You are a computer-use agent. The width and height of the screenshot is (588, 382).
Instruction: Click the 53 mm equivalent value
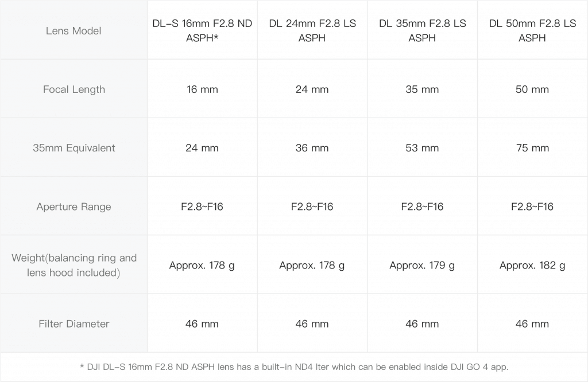pyautogui.click(x=422, y=148)
